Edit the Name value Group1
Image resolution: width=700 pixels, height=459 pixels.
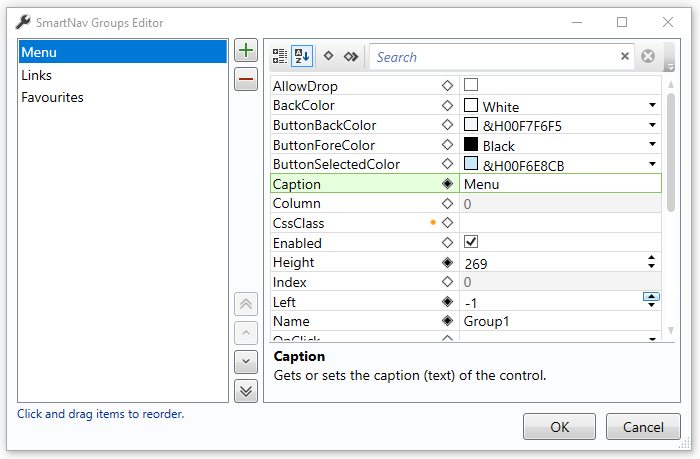(x=560, y=321)
